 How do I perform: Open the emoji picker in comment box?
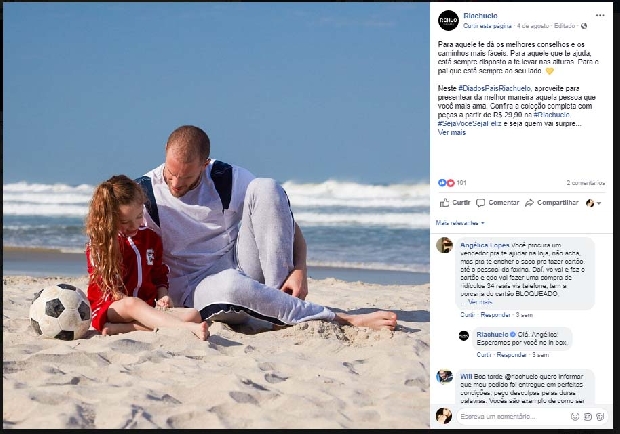pyautogui.click(x=575, y=417)
